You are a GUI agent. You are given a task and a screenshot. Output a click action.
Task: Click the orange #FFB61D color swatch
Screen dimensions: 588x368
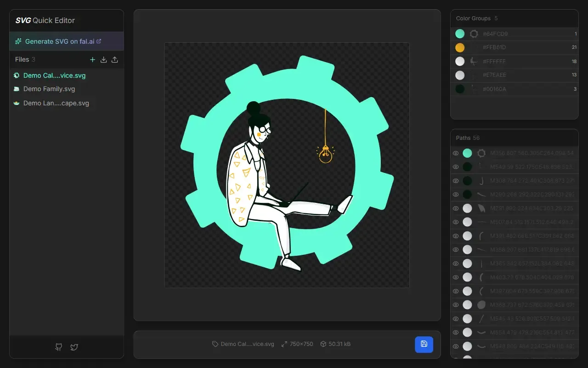tap(460, 47)
